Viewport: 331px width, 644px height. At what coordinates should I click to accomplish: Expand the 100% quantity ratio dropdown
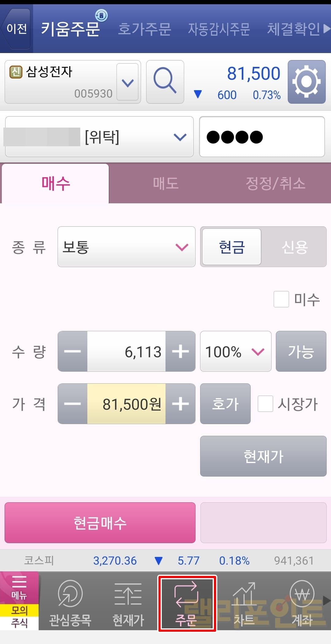(x=235, y=351)
